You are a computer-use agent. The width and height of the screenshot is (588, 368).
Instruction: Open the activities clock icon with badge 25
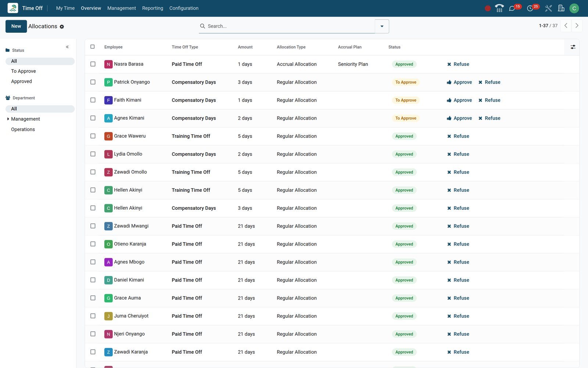(x=530, y=8)
